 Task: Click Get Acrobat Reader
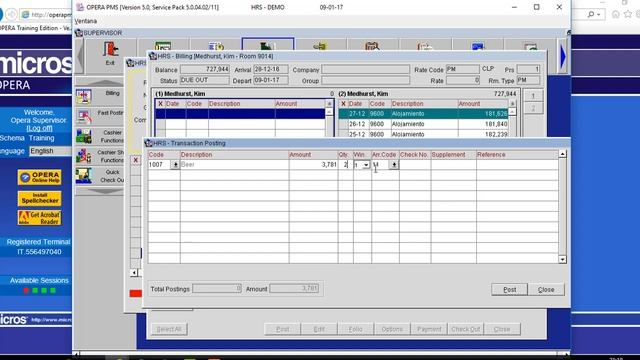pyautogui.click(x=40, y=218)
